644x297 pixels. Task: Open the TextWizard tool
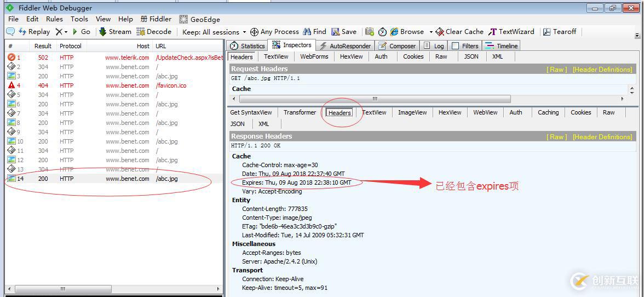coord(511,32)
